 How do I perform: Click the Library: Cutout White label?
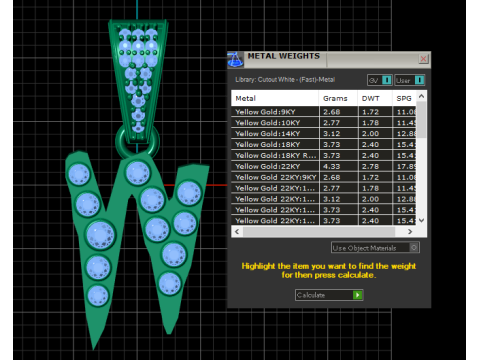tap(285, 80)
